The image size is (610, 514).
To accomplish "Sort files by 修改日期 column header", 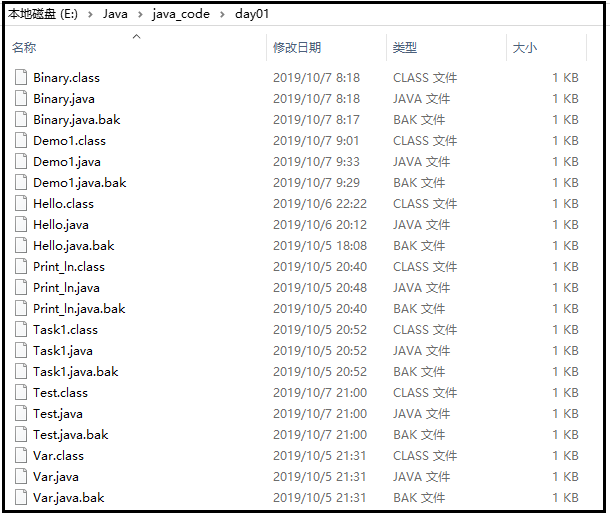I will pyautogui.click(x=297, y=47).
